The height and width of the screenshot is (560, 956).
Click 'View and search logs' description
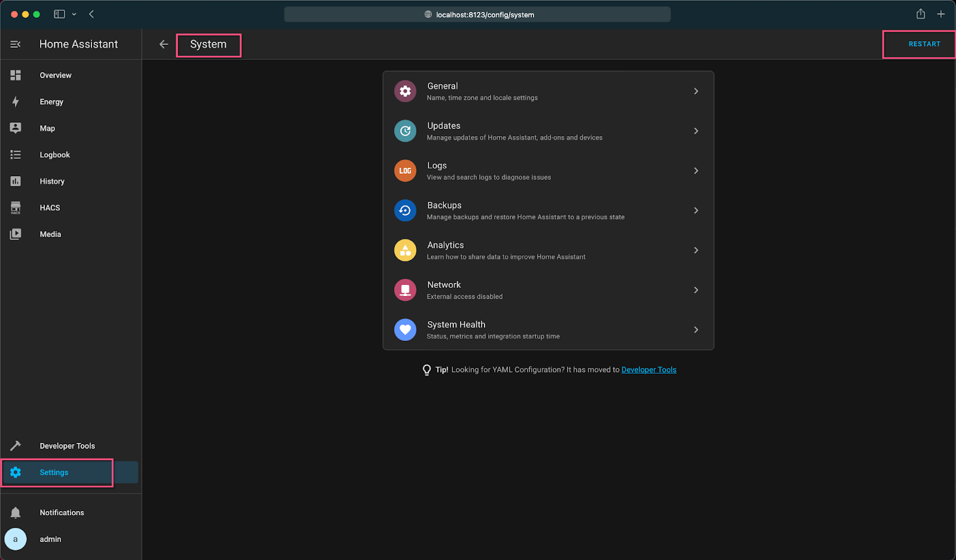pyautogui.click(x=489, y=177)
